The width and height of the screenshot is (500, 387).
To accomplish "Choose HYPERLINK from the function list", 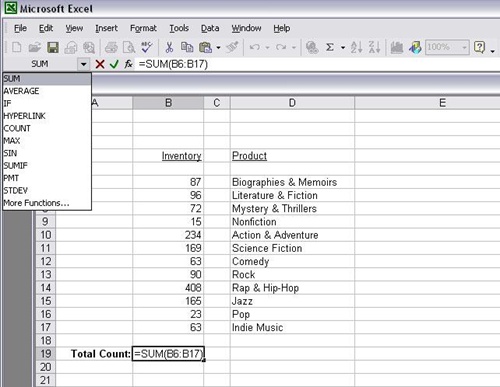I will click(47, 116).
